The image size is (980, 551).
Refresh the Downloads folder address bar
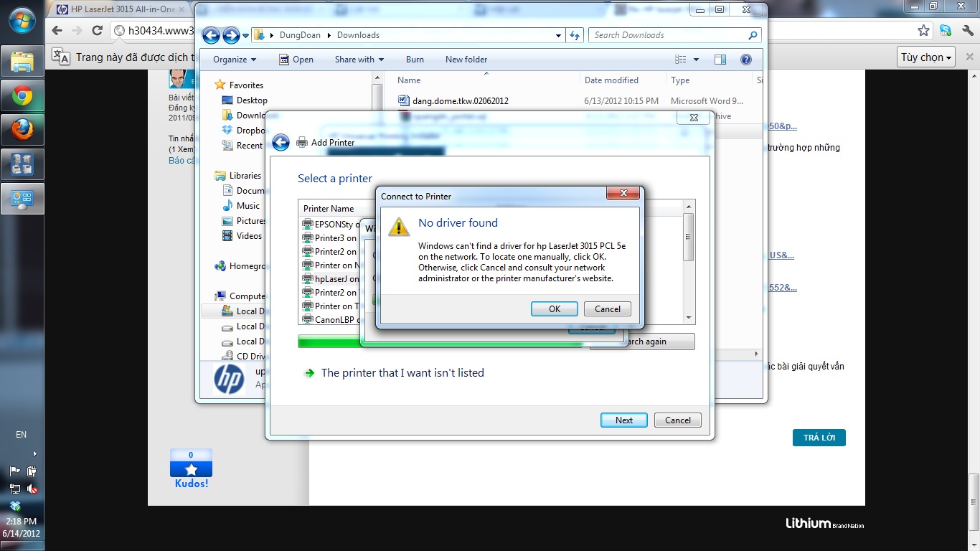pyautogui.click(x=574, y=35)
